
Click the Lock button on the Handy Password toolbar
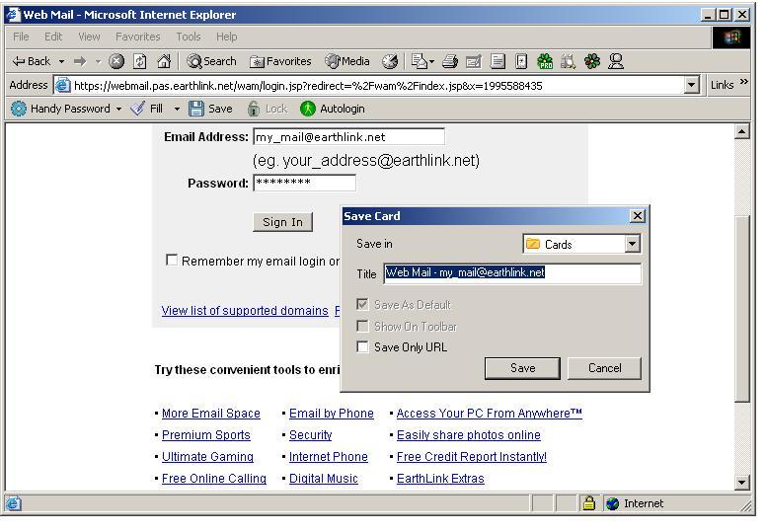click(267, 109)
